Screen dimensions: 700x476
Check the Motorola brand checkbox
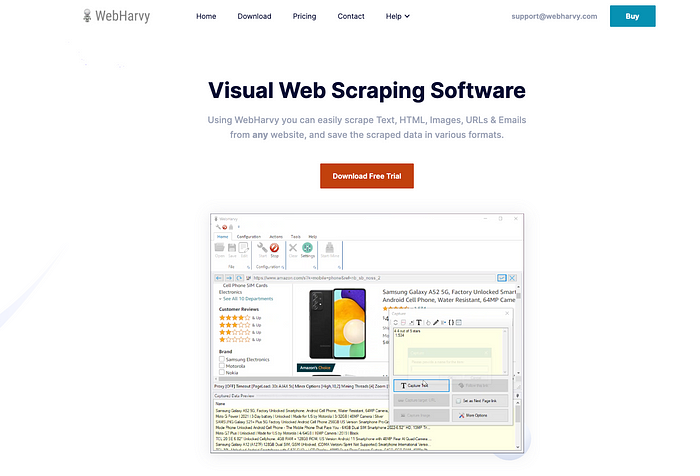(x=221, y=366)
